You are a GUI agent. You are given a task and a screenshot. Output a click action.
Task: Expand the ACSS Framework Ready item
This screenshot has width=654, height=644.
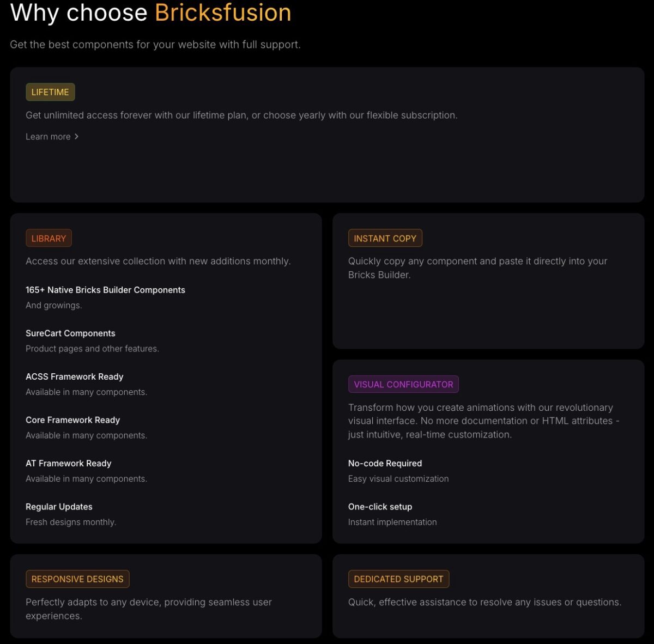(75, 376)
